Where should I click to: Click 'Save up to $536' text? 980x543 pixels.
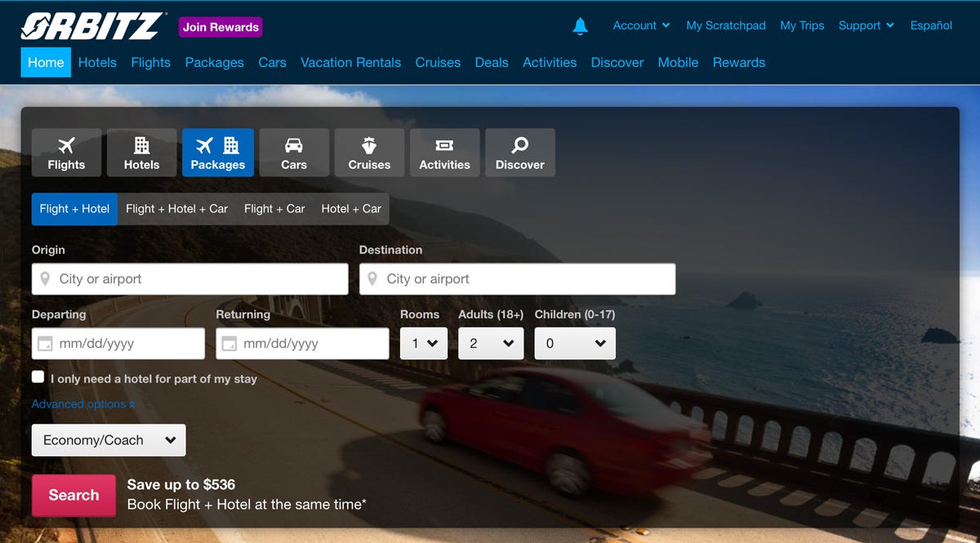(180, 484)
